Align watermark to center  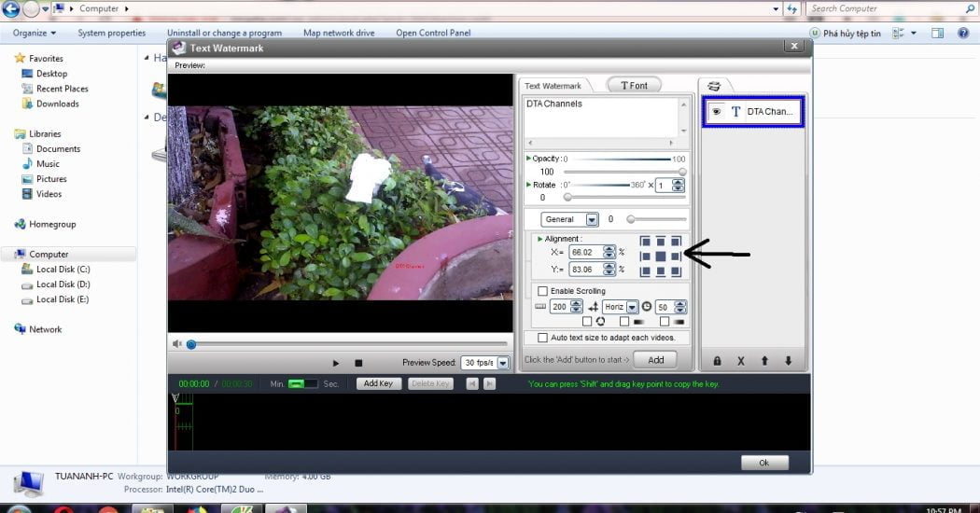(x=661, y=256)
